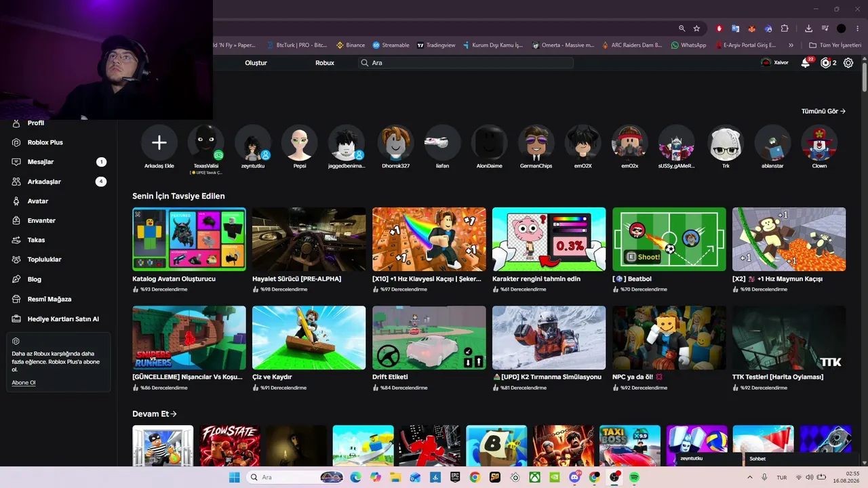Open Discord from the taskbar
The height and width of the screenshot is (488, 868).
tap(575, 477)
